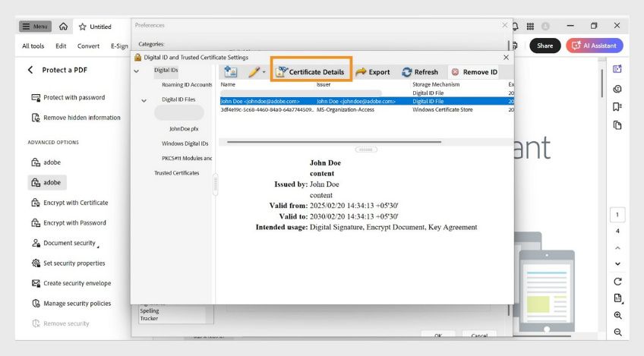Refresh the digital ID list
Viewport: 644px width, 356px height.
click(420, 72)
